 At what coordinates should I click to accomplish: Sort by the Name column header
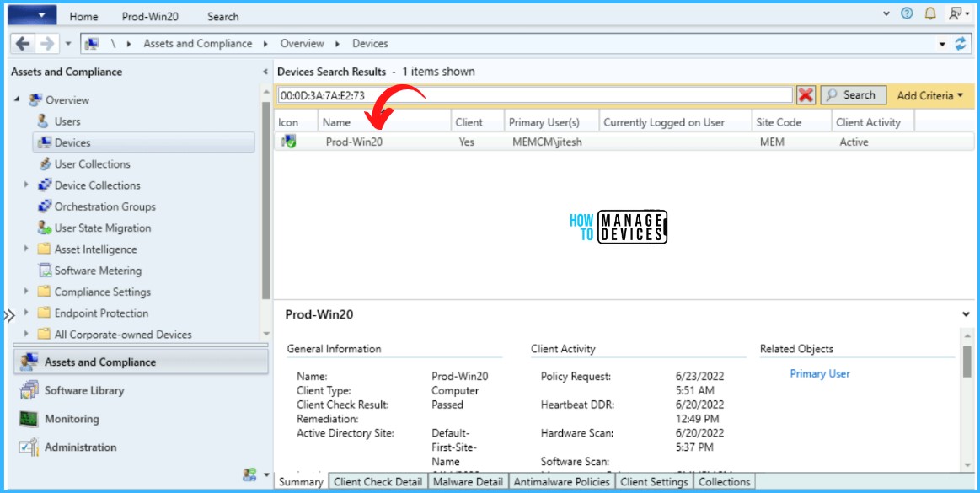pos(384,122)
